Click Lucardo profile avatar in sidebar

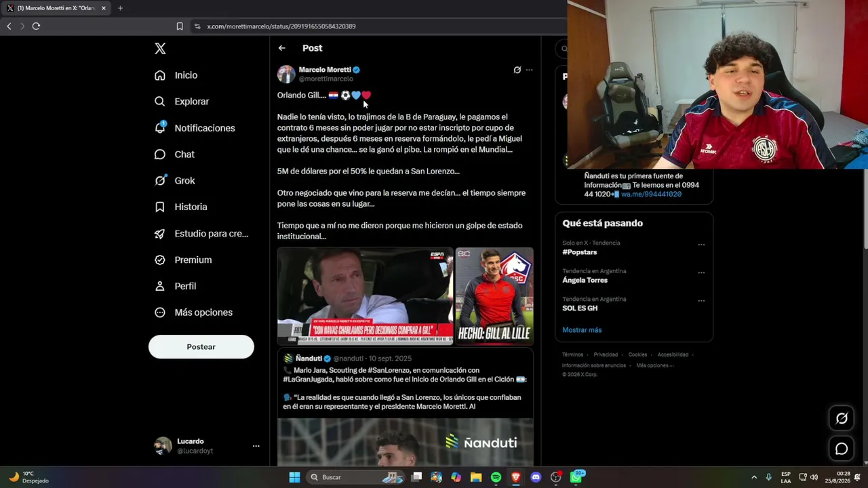163,445
